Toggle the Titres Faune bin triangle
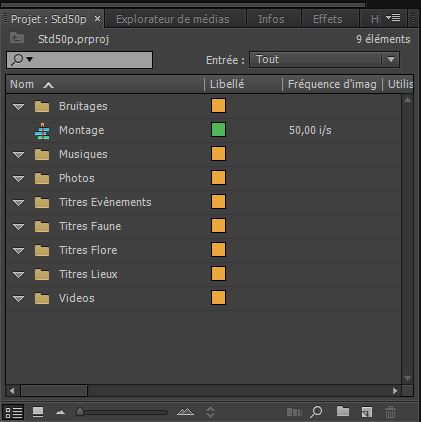Screen dimensions: 421x422 (18, 227)
